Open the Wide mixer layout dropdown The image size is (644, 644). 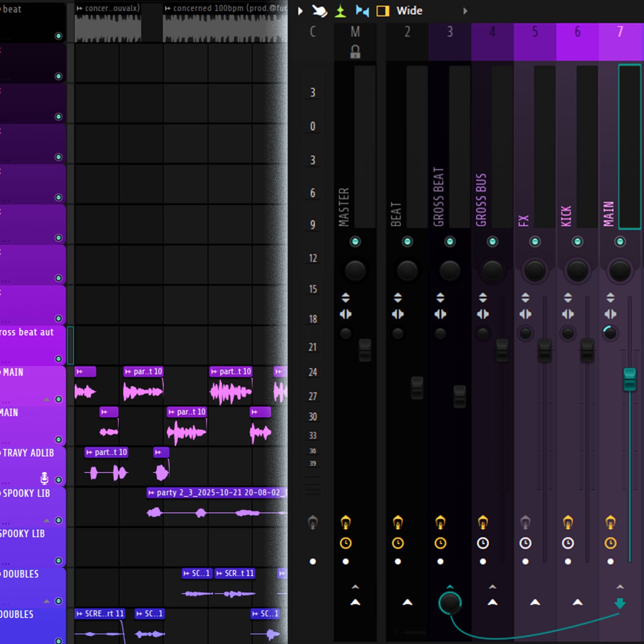409,11
